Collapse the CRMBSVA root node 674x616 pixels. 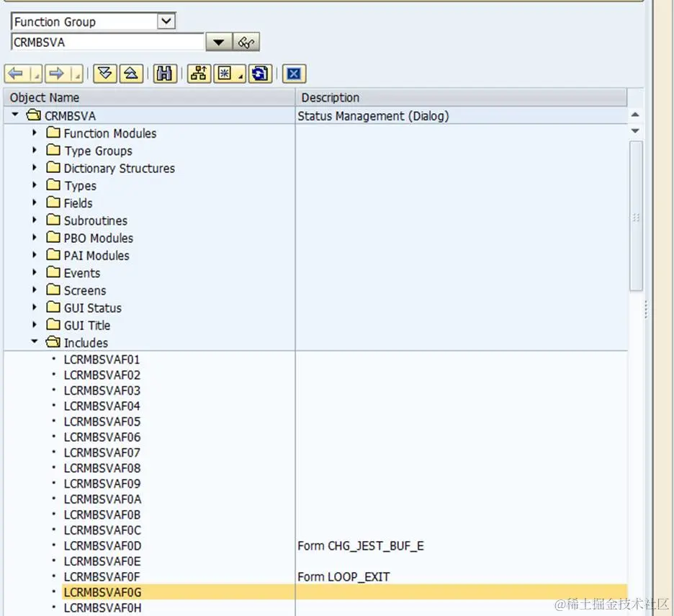pyautogui.click(x=15, y=115)
